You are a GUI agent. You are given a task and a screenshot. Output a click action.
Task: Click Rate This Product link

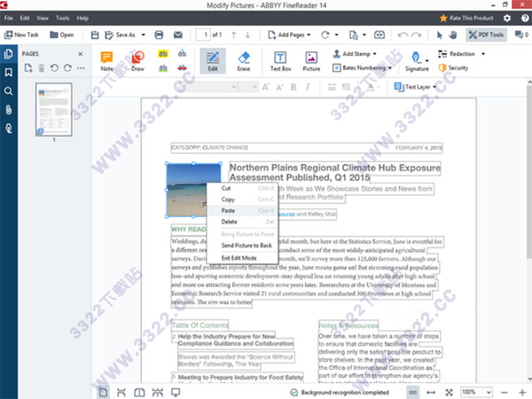coord(466,18)
